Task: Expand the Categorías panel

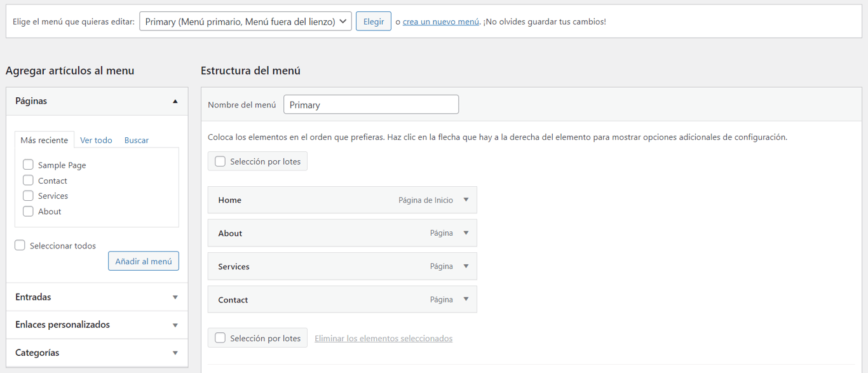Action: tap(175, 353)
